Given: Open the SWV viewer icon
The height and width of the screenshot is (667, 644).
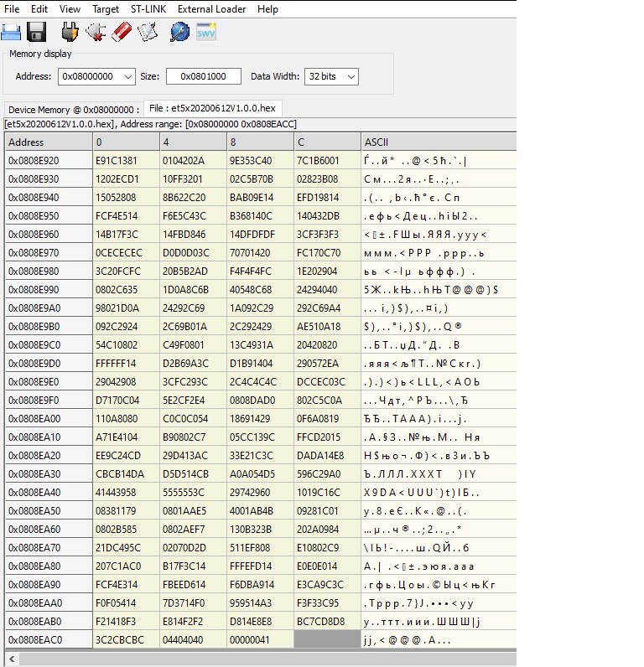Looking at the screenshot, I should (206, 33).
